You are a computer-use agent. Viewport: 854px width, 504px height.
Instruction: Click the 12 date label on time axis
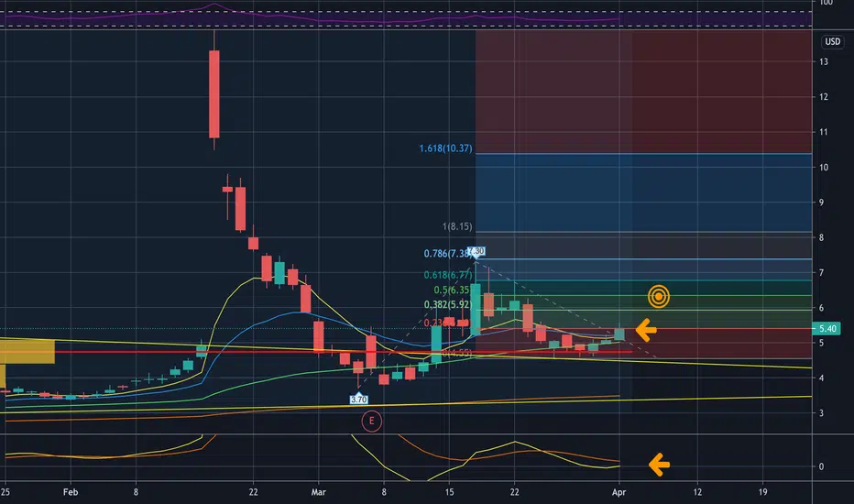point(697,492)
